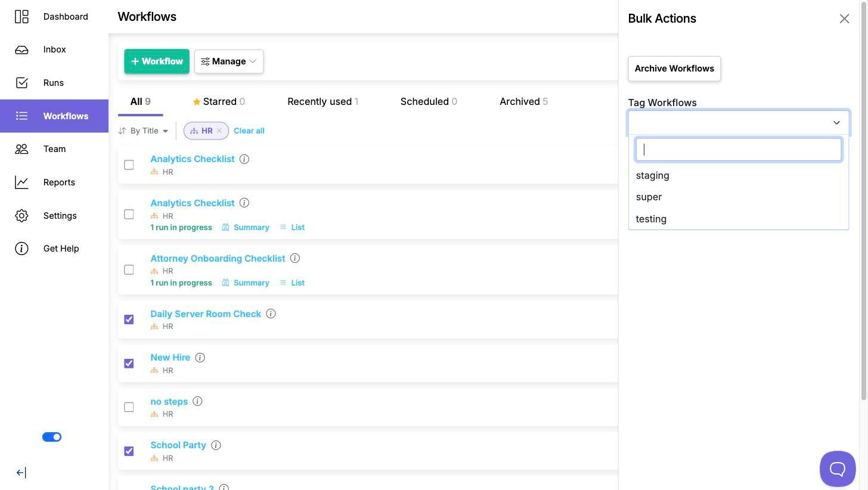
Task: Click the Inbox tray icon
Action: pyautogui.click(x=21, y=49)
